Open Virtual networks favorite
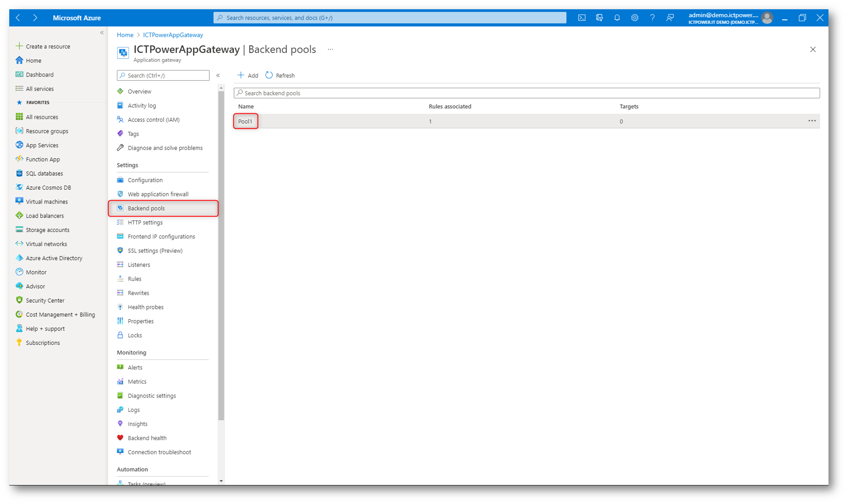The height and width of the screenshot is (504, 847). tap(41, 244)
